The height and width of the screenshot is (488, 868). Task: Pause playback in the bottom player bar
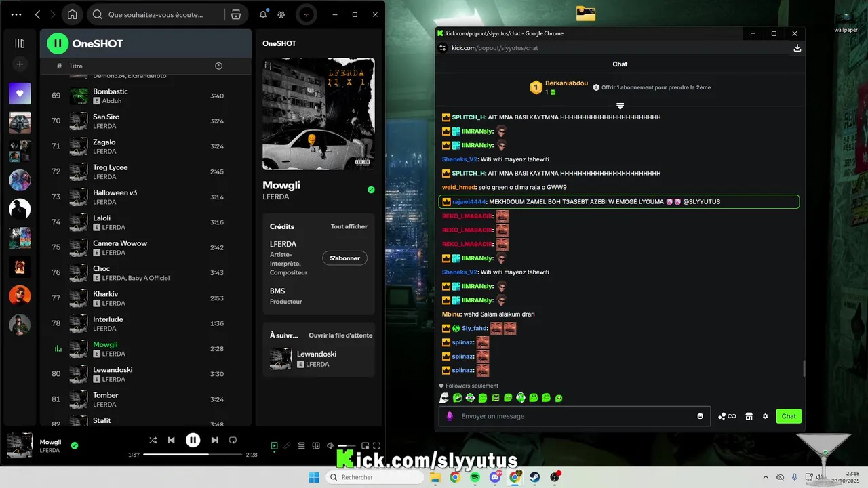pos(193,440)
